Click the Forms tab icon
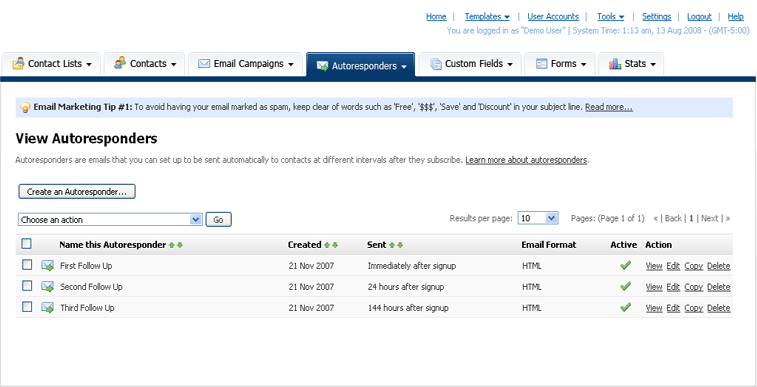The image size is (757, 387). coord(541,64)
